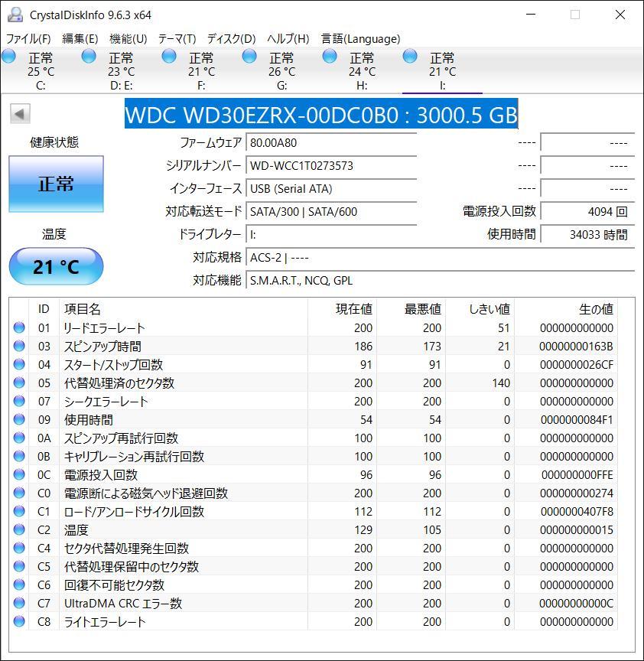
Task: Click status orb for attribute 0B row
Action: pyautogui.click(x=19, y=456)
